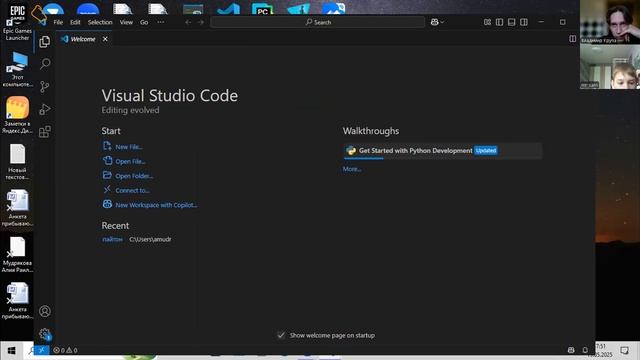Click the Copilot status icon in status bar
This screenshot has height=360, width=640.
tap(571, 350)
